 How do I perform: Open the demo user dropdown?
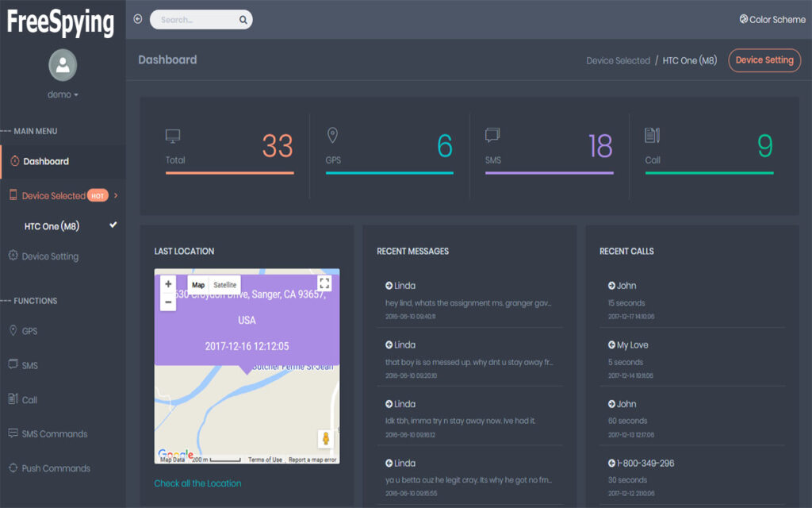[63, 94]
